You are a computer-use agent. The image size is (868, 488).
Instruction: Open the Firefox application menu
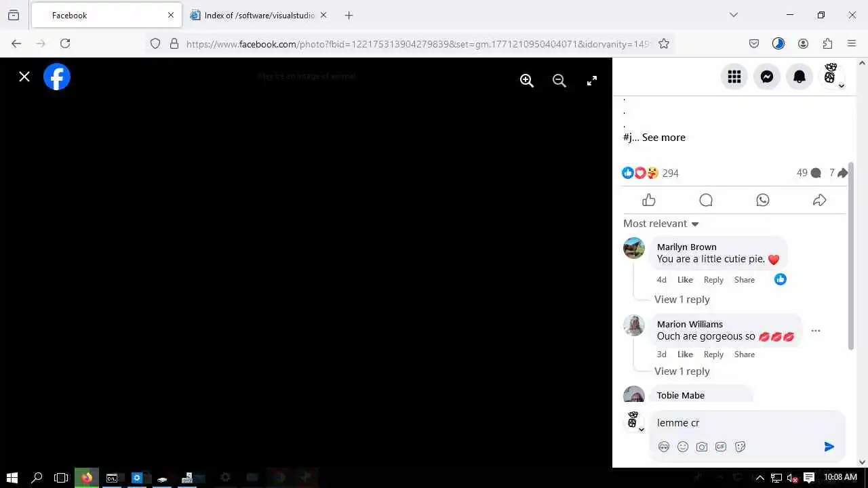point(852,43)
